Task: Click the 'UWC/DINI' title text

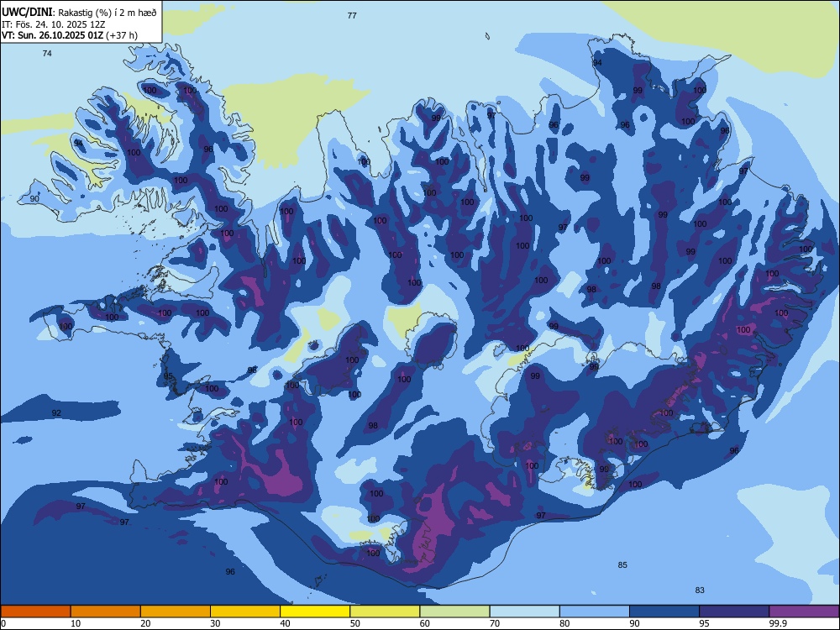Action: pyautogui.click(x=27, y=13)
